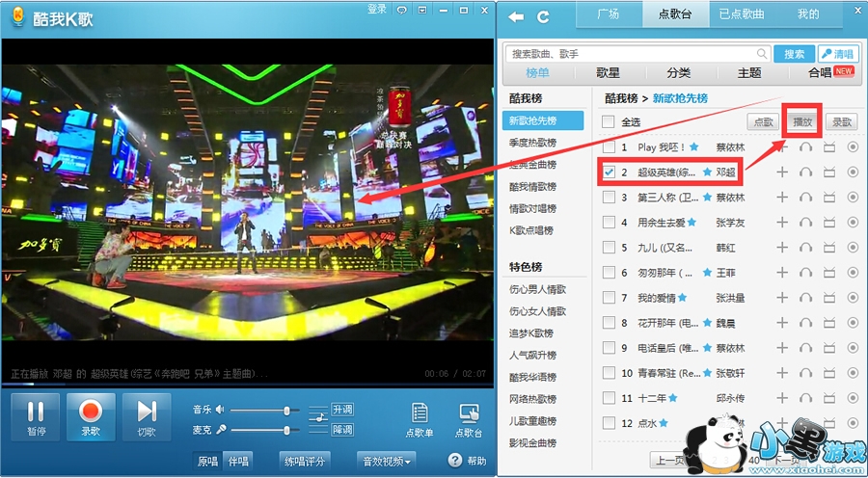868x478 pixels.
Task: Watch 我的爱情 MV via TV icon
Action: (829, 298)
